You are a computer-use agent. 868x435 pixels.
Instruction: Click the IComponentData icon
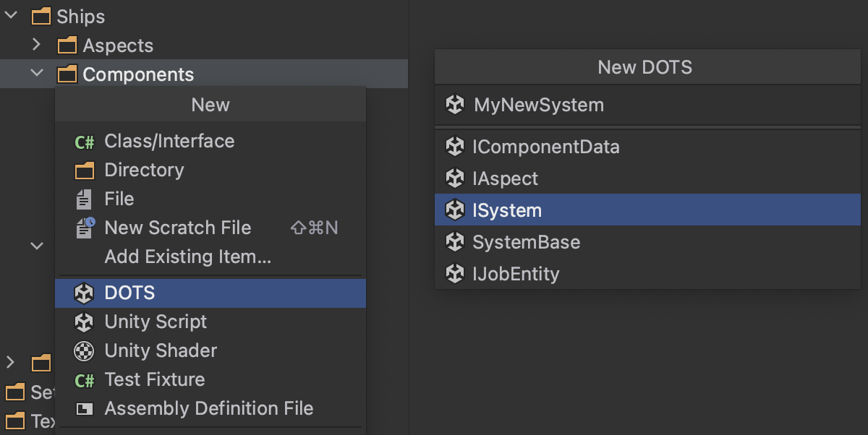click(x=456, y=147)
